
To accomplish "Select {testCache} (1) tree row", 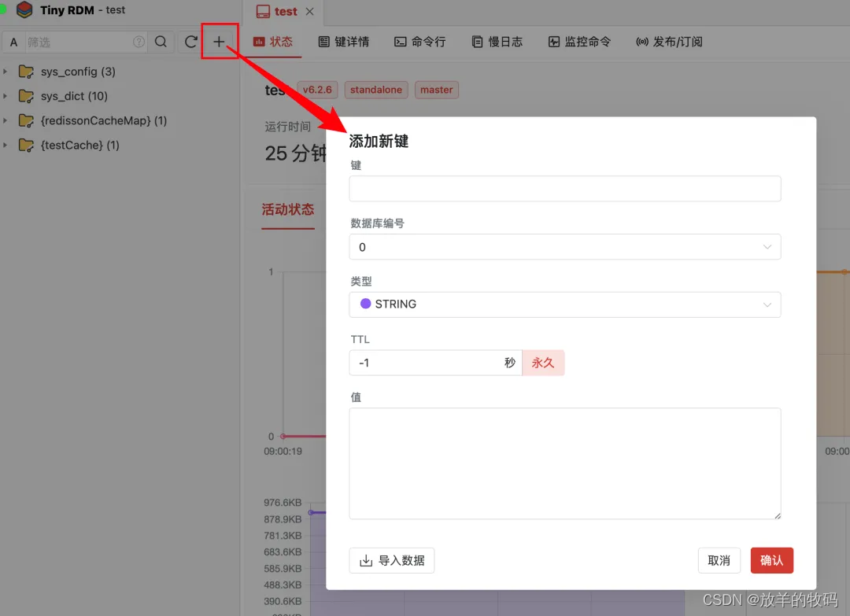I will tap(120, 146).
